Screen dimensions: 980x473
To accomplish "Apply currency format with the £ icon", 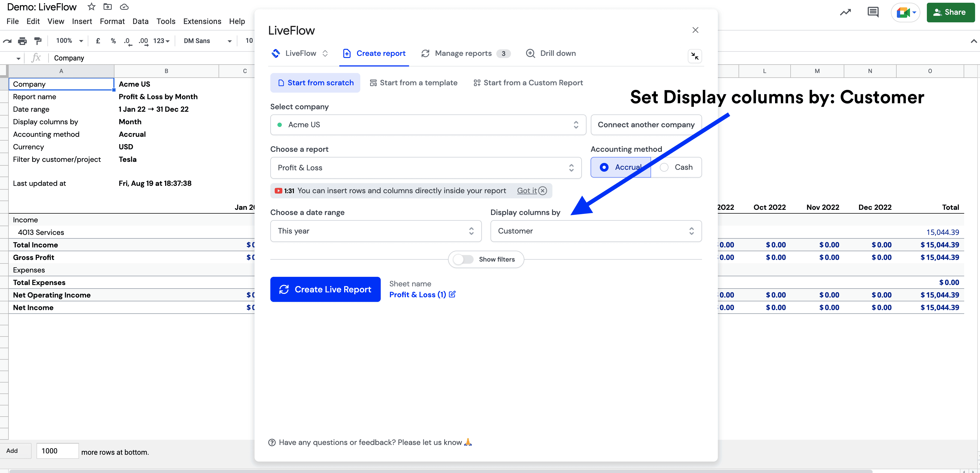I will pos(98,41).
